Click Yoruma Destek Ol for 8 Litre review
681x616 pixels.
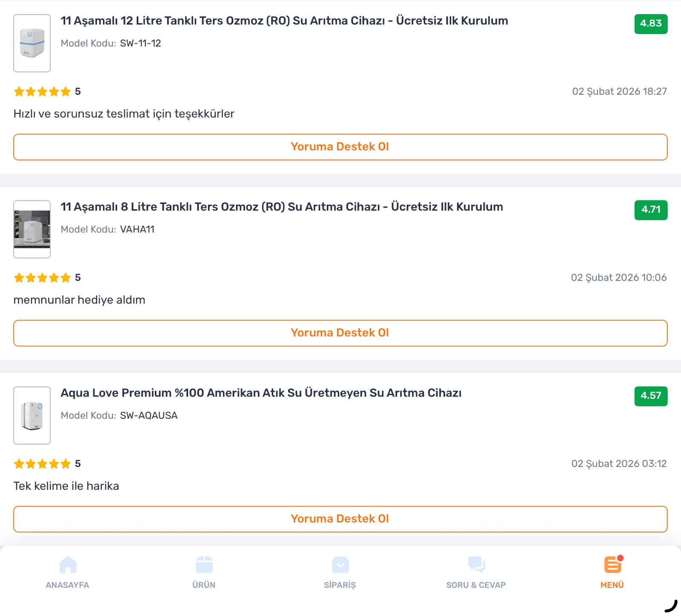click(340, 333)
